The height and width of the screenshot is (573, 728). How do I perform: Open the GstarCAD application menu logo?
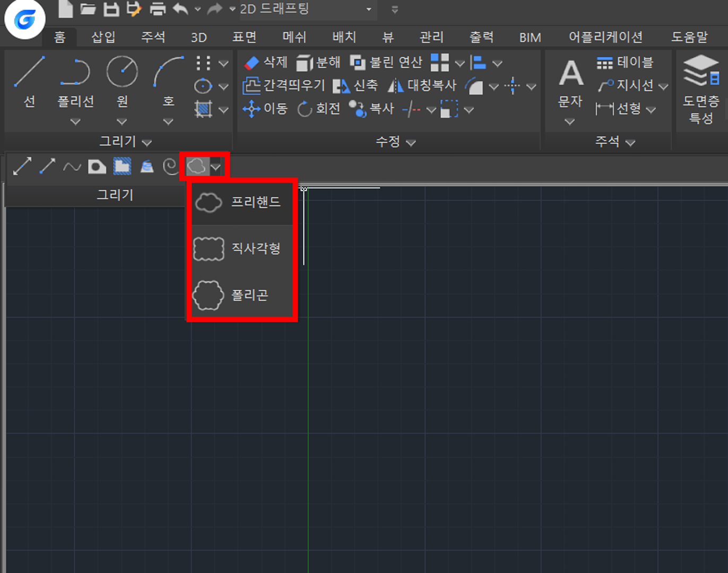tap(24, 20)
